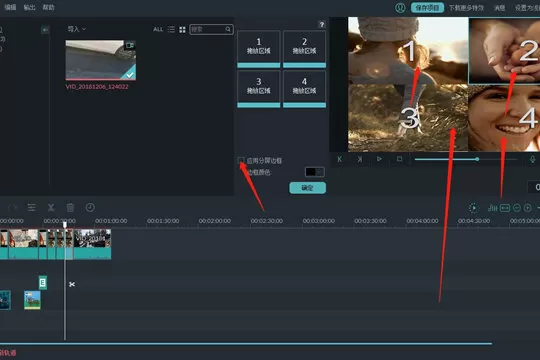This screenshot has height=360, width=540.
Task: Click the redo arrow icon
Action: [13, 207]
